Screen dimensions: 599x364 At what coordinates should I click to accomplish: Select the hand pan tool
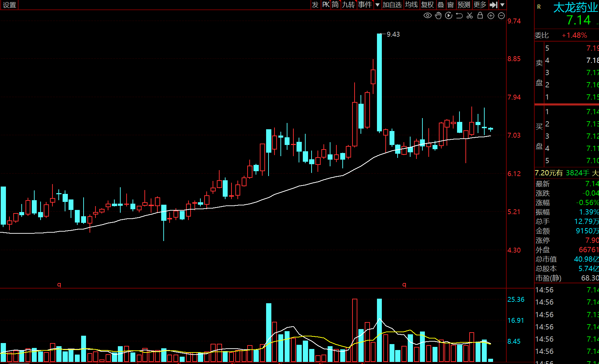438,15
